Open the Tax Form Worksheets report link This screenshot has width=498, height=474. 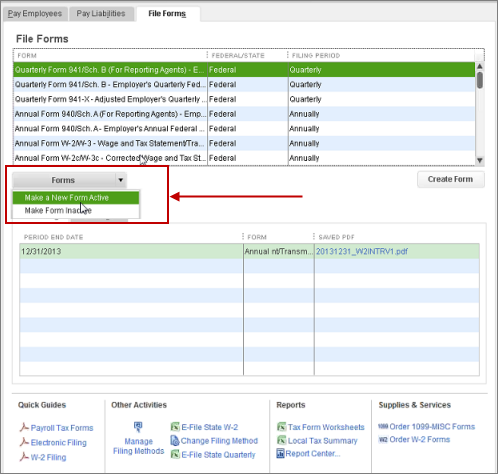326,427
